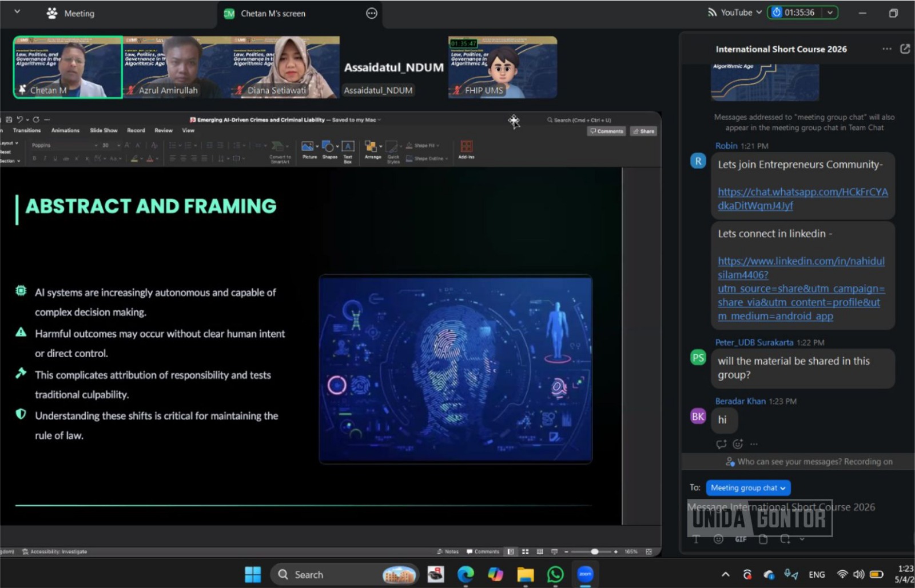Open Add-ins in the PowerPoint ribbon
The width and height of the screenshot is (915, 588).
click(466, 151)
